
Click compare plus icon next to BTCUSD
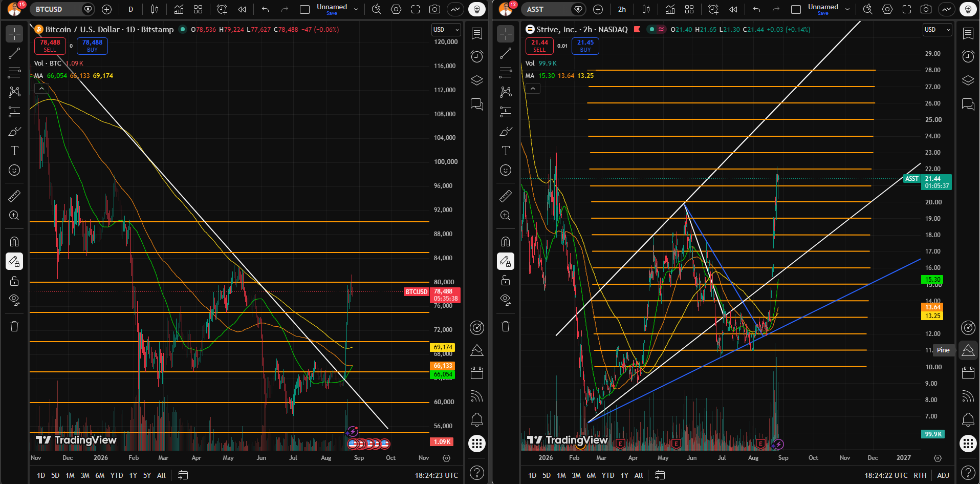[x=106, y=9]
